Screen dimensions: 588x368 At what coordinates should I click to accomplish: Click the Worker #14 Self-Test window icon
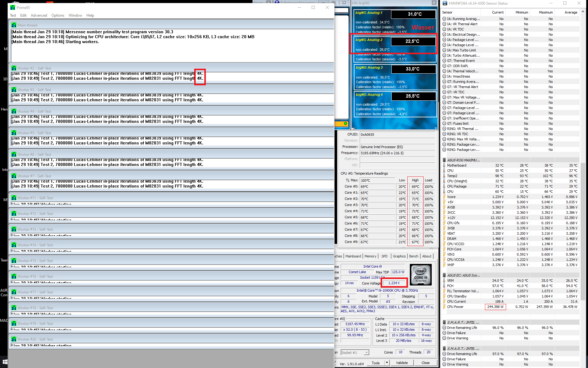(x=14, y=245)
